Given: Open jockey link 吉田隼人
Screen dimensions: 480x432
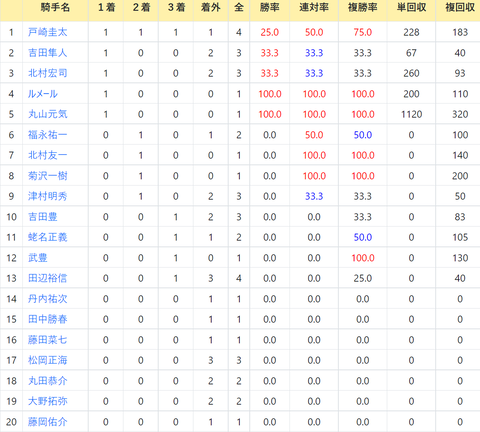Looking at the screenshot, I should (x=48, y=53).
